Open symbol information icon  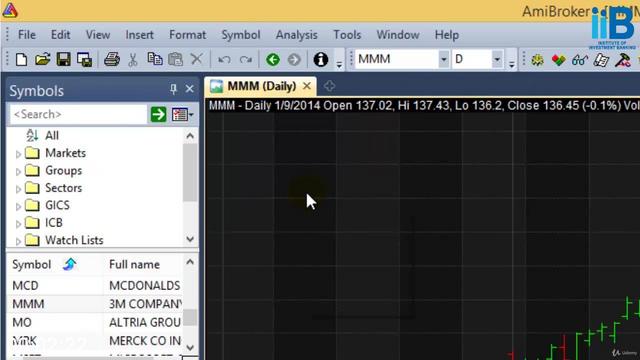pos(321,60)
